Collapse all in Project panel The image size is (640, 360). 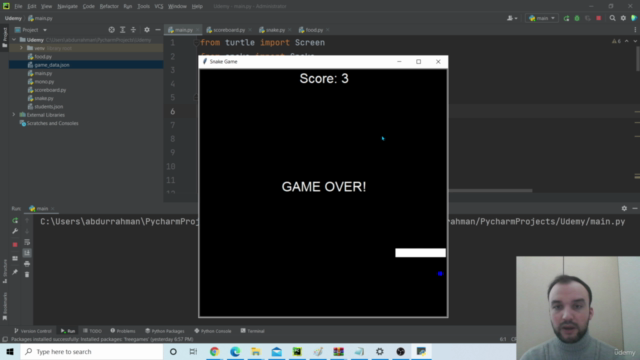point(133,30)
